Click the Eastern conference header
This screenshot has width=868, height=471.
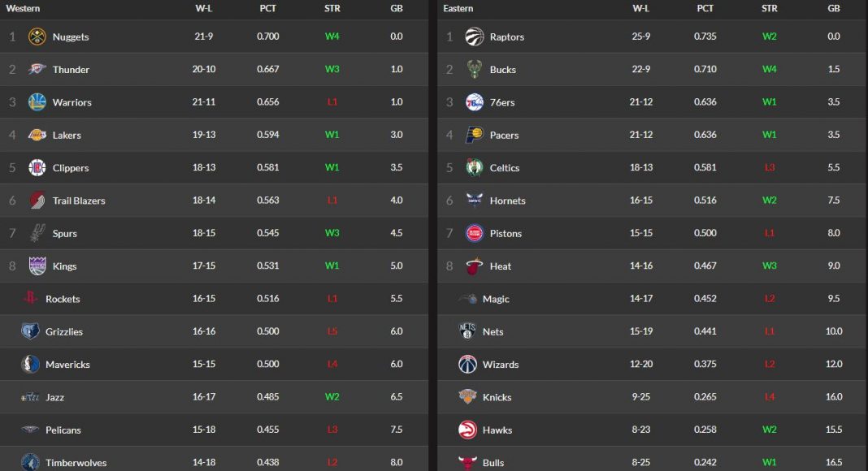point(458,9)
